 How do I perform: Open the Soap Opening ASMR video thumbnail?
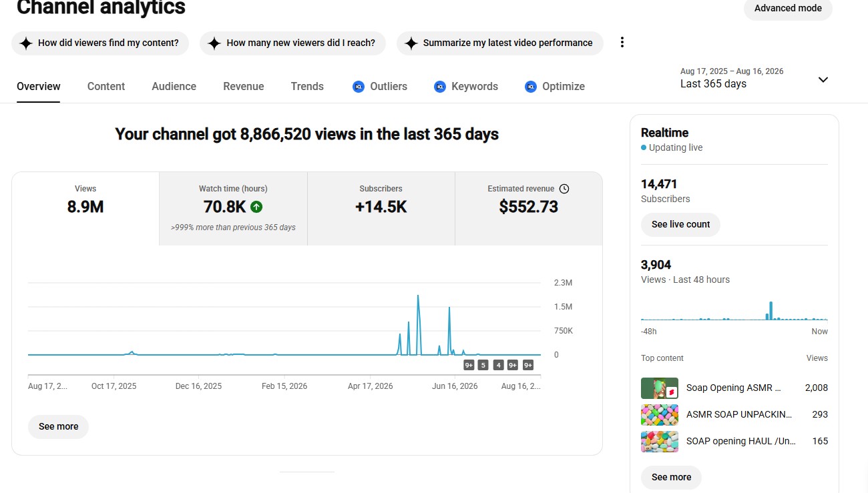pyautogui.click(x=660, y=388)
